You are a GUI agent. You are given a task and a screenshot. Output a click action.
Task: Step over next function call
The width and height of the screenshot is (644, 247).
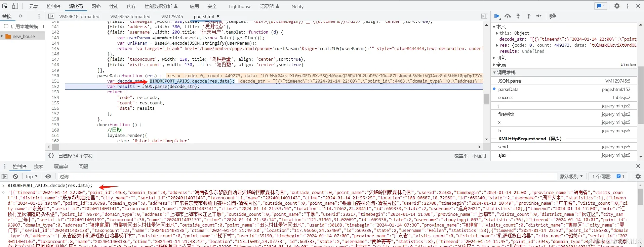click(x=508, y=16)
